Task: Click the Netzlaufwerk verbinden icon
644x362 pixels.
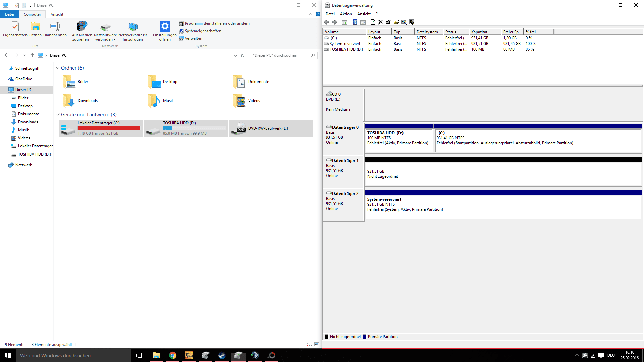Action: coord(105,27)
